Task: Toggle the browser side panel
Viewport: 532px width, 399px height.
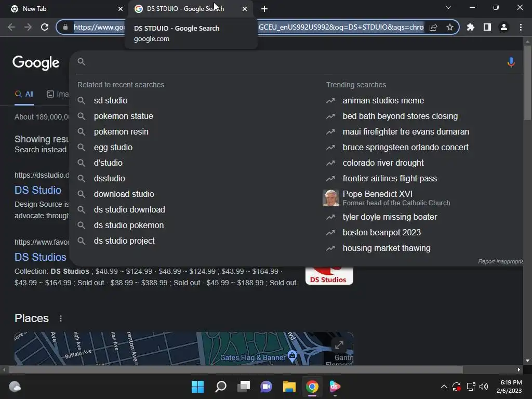Action: 487,27
